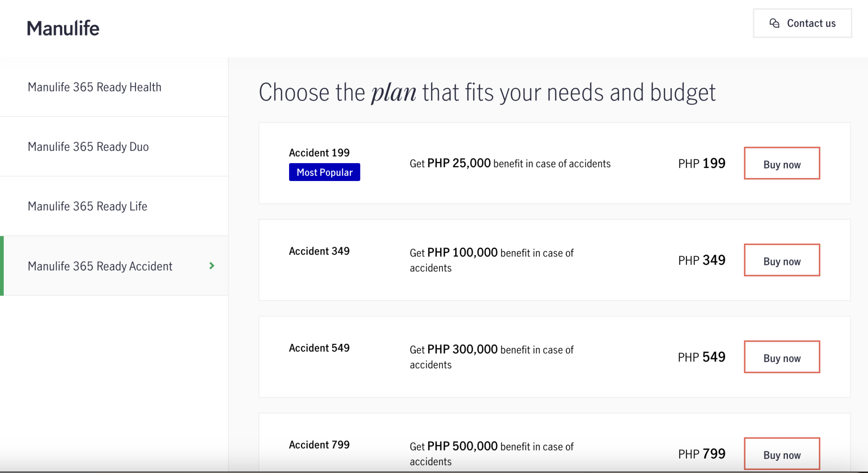Expand the Manulife 365 Ready Accident section
868x473 pixels.
click(x=100, y=266)
